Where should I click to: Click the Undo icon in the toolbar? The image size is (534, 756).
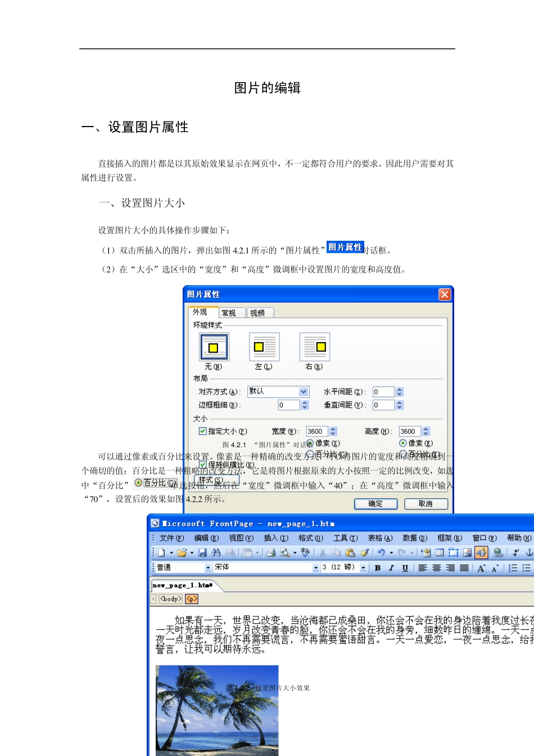pos(381,553)
